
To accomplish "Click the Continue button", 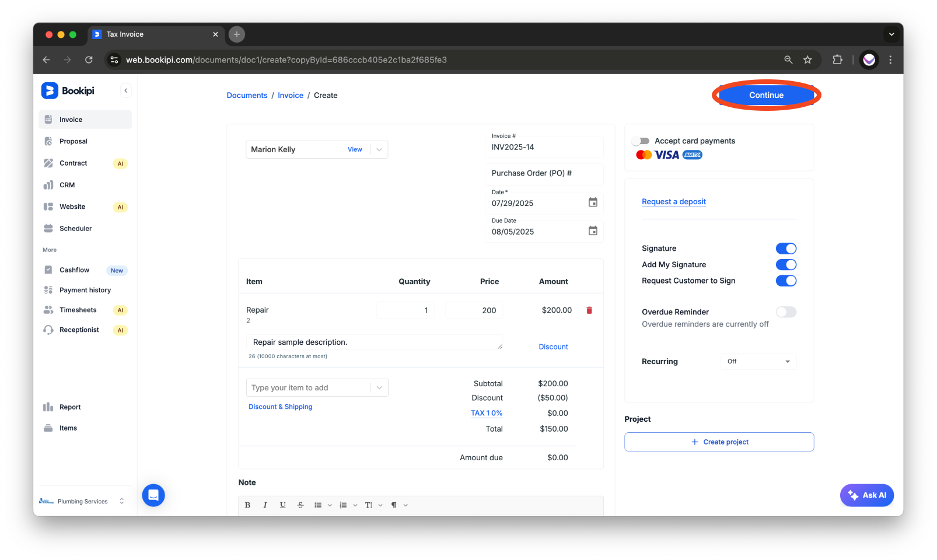I will (x=766, y=94).
